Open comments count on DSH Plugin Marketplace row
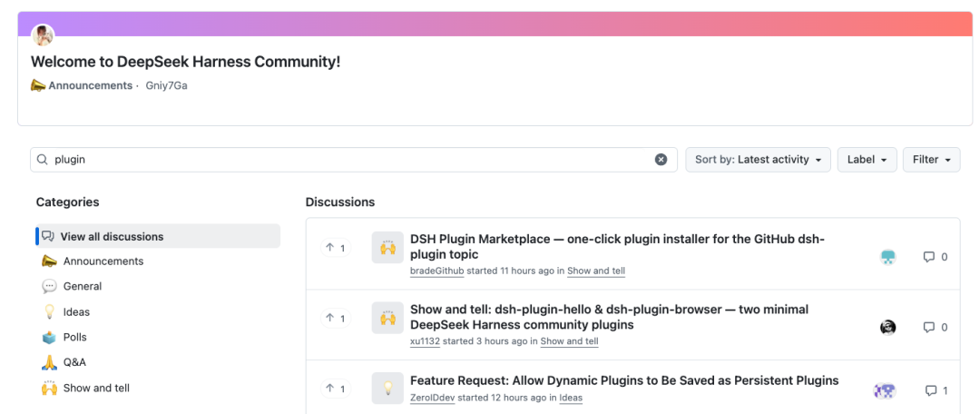 [x=936, y=256]
